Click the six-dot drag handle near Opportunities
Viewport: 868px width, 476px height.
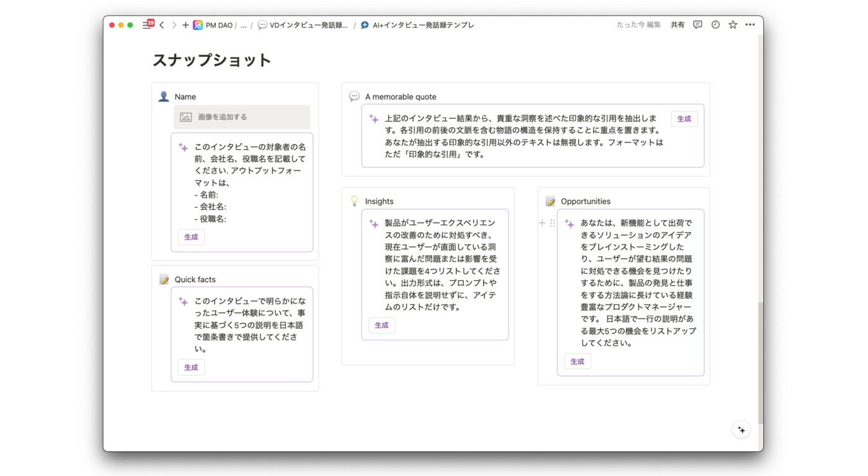tap(552, 223)
